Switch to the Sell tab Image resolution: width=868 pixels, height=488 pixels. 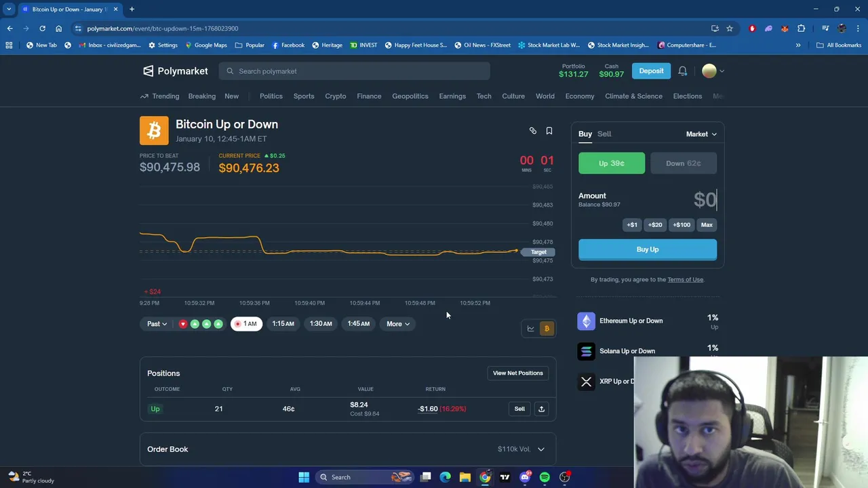click(x=604, y=134)
